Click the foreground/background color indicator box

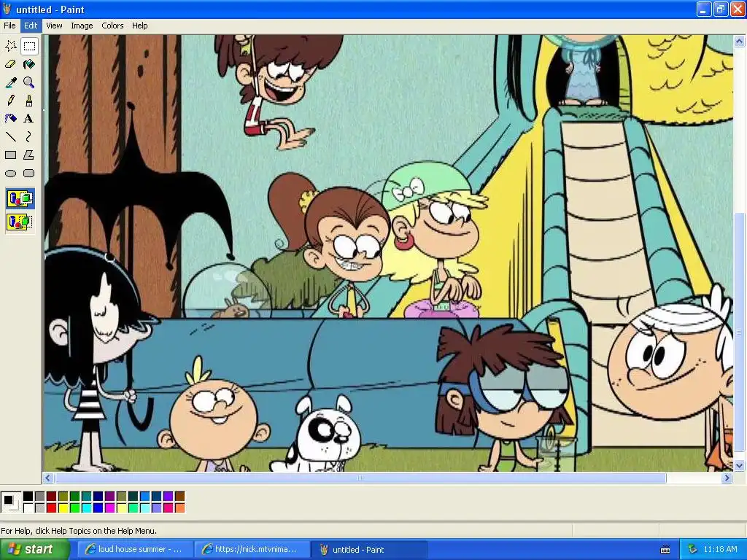pyautogui.click(x=10, y=502)
